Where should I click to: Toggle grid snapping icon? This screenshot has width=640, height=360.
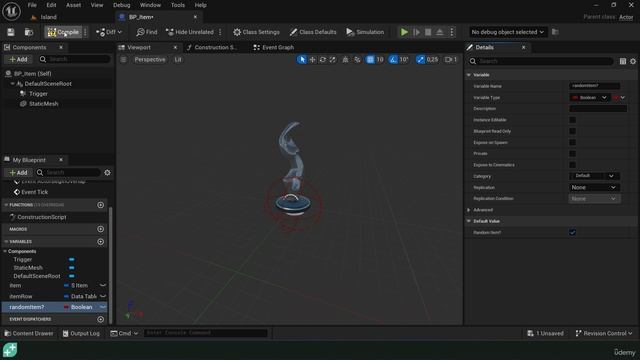pyautogui.click(x=370, y=60)
